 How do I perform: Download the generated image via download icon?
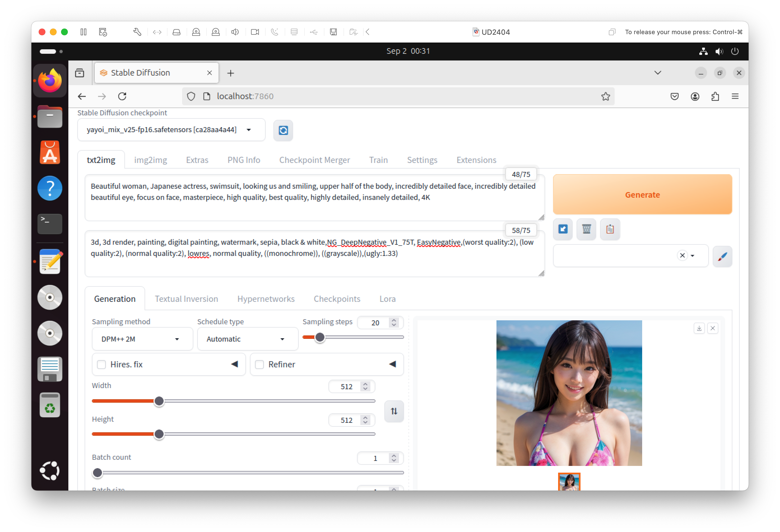699,328
